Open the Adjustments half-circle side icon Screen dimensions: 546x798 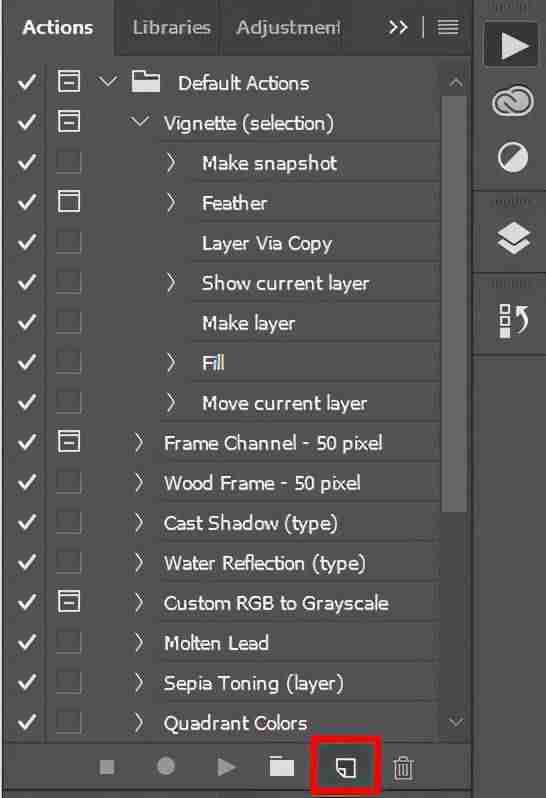(x=512, y=157)
